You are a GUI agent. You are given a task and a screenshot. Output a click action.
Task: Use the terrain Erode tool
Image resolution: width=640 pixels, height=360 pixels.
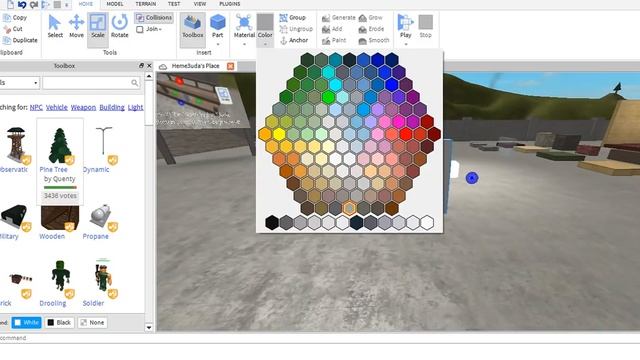point(371,29)
